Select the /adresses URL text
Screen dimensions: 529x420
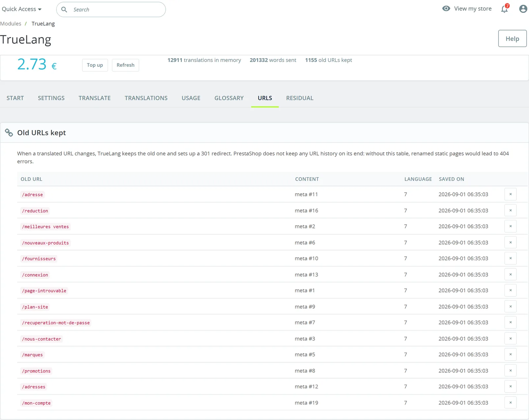(x=34, y=387)
